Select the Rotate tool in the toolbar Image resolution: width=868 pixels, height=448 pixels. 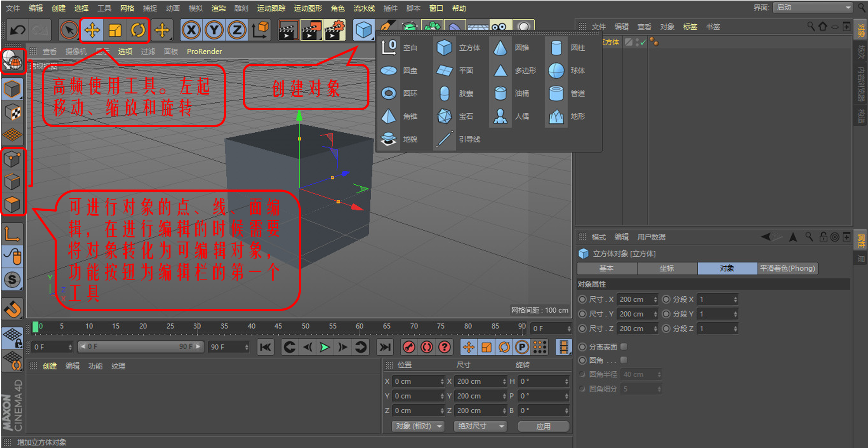137,29
